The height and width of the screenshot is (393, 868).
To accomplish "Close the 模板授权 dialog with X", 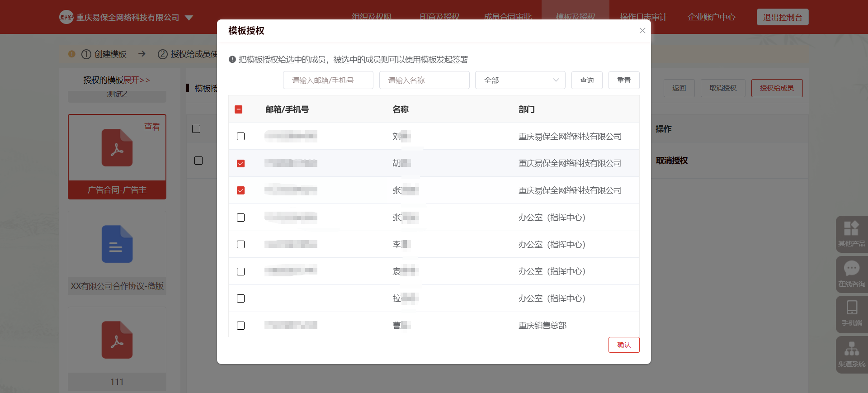I will (x=642, y=31).
